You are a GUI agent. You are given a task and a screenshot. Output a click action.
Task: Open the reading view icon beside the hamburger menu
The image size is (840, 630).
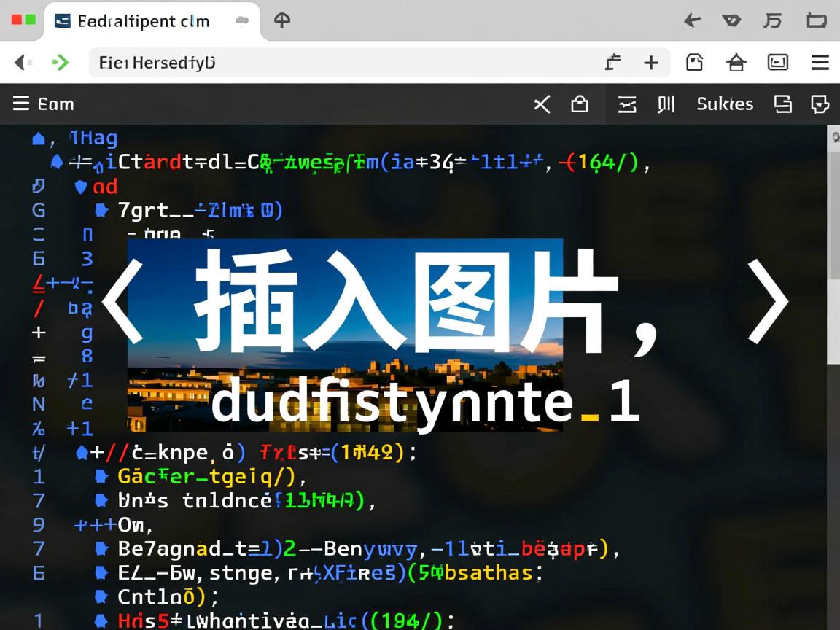coord(778,63)
